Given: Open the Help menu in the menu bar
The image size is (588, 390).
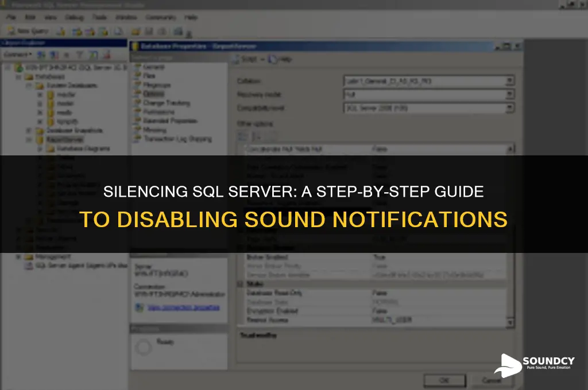Looking at the screenshot, I should [191, 17].
